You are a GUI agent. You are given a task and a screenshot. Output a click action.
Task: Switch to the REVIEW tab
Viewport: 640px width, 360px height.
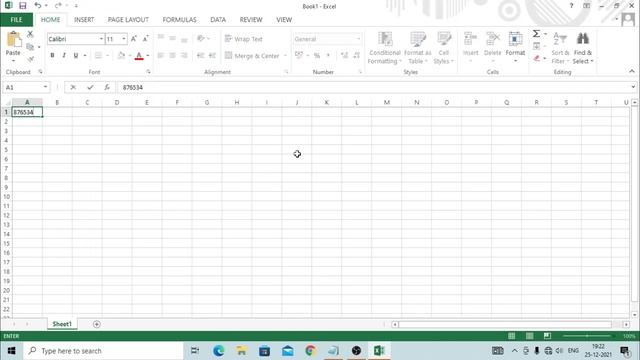[251, 20]
